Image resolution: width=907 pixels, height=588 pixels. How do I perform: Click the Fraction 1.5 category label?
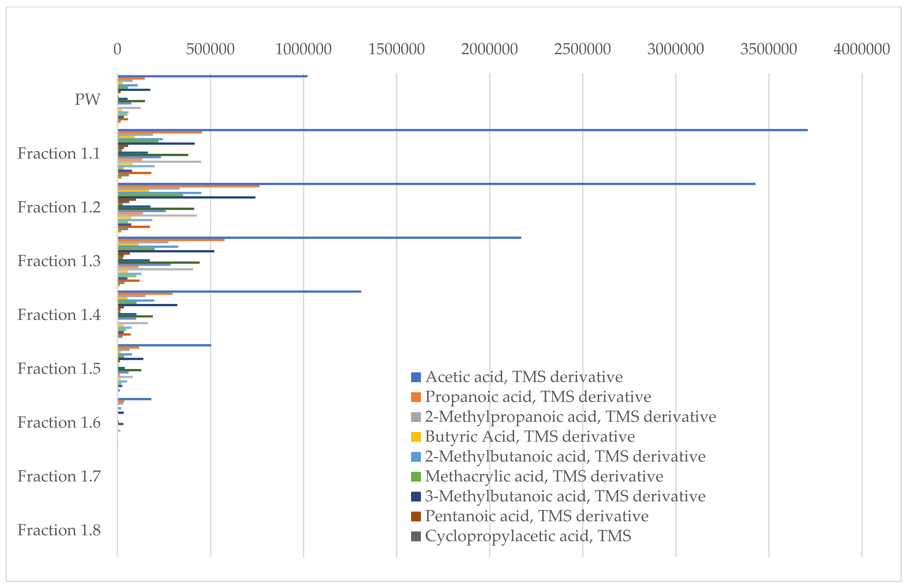pyautogui.click(x=59, y=369)
